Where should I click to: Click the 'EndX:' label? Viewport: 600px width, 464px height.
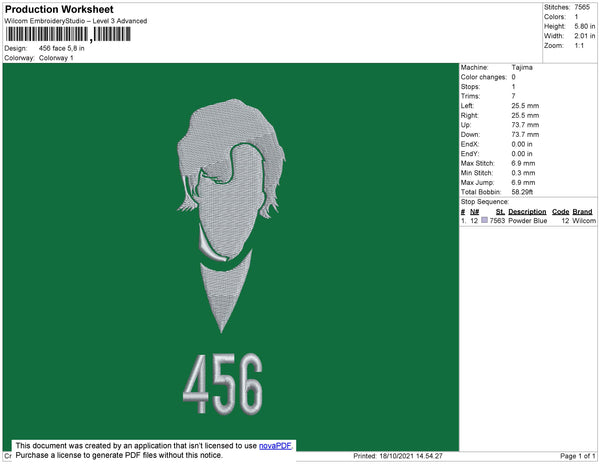pyautogui.click(x=470, y=144)
